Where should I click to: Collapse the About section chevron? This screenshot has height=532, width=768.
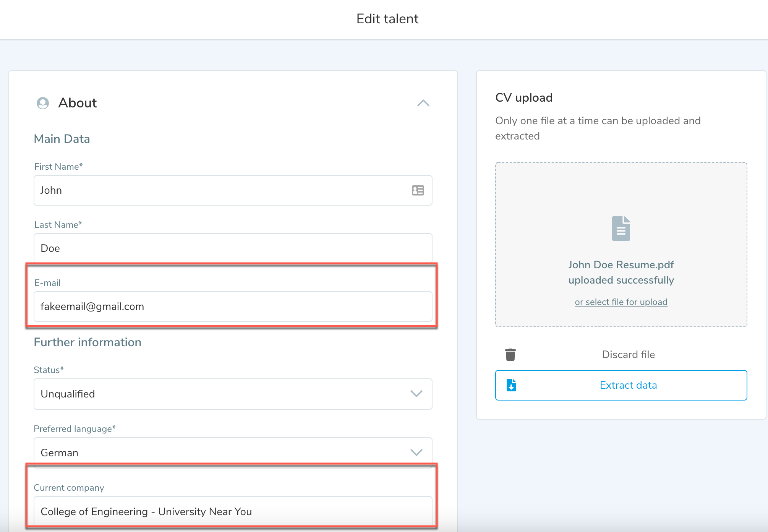423,103
